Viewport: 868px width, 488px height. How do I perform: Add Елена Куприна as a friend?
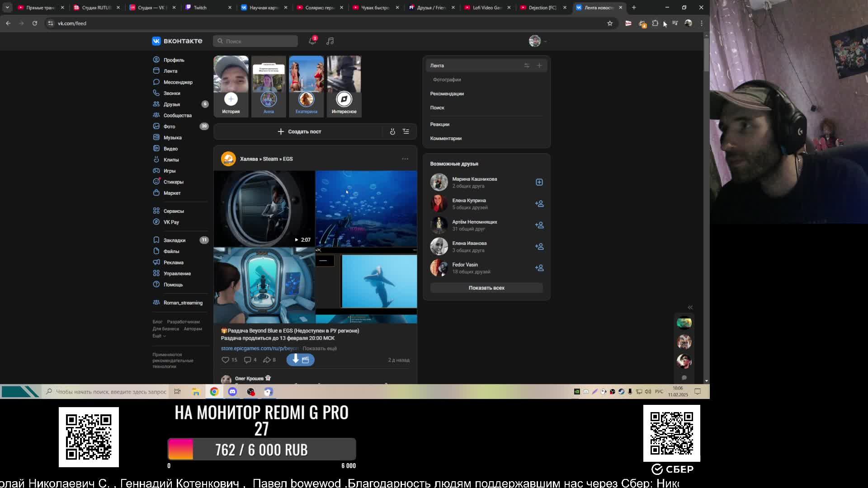(539, 204)
